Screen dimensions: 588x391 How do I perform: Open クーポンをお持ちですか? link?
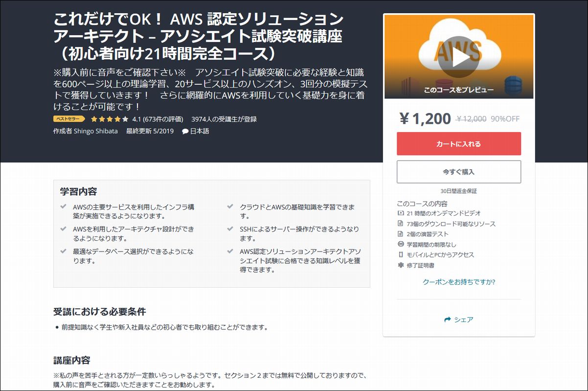coord(459,282)
